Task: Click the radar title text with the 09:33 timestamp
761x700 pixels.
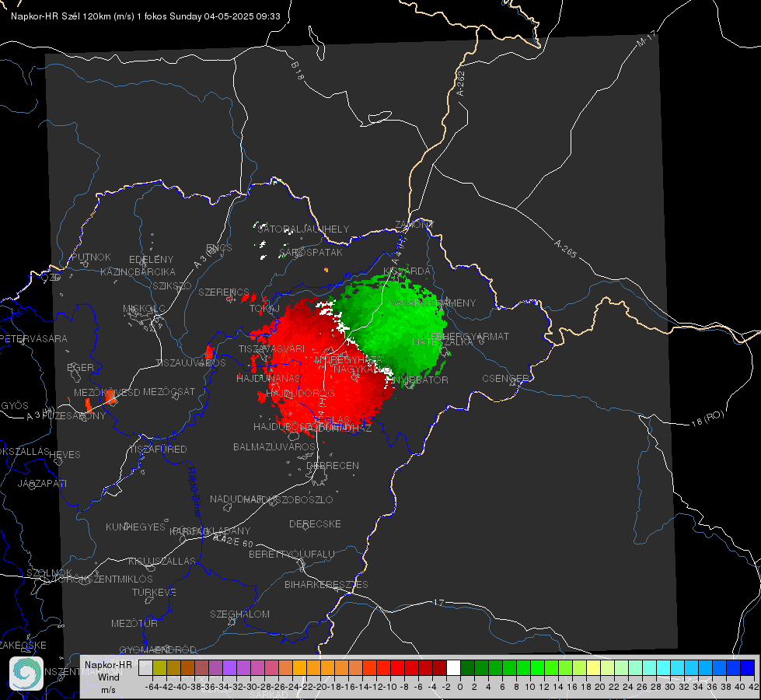Action: (145, 16)
